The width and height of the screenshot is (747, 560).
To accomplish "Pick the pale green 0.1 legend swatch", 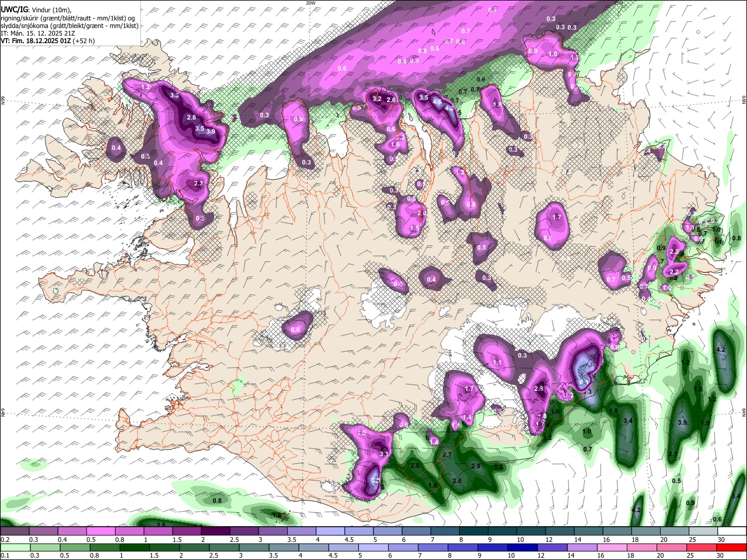I will [15, 548].
